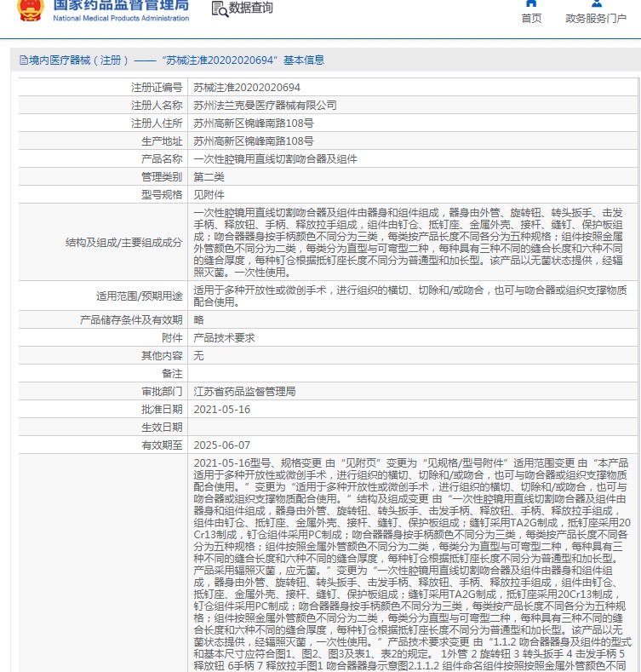
Task: Click the 注册证编号 label
Action: coord(157,88)
